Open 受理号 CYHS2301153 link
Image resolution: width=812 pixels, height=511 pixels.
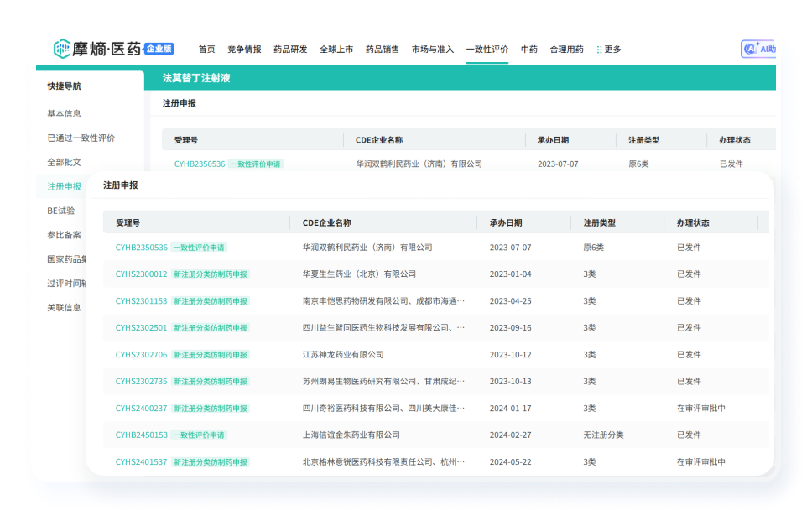tap(142, 301)
